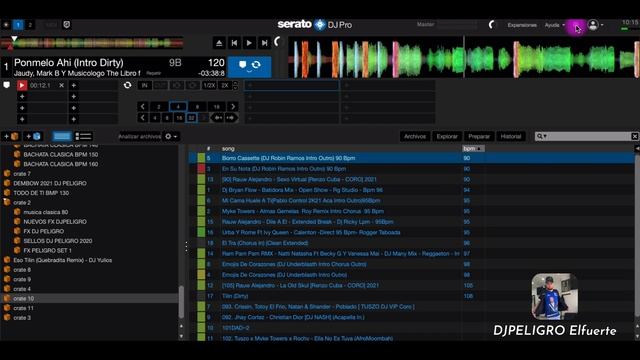Open the gear settings dropdown near Analizar archivos

click(171, 136)
